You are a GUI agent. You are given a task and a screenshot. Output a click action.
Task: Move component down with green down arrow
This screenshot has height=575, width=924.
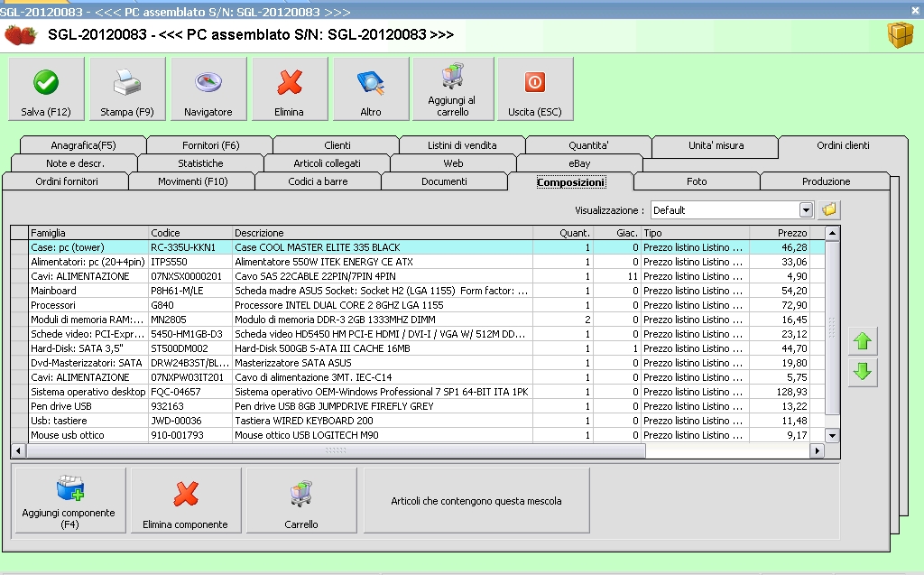tap(863, 372)
